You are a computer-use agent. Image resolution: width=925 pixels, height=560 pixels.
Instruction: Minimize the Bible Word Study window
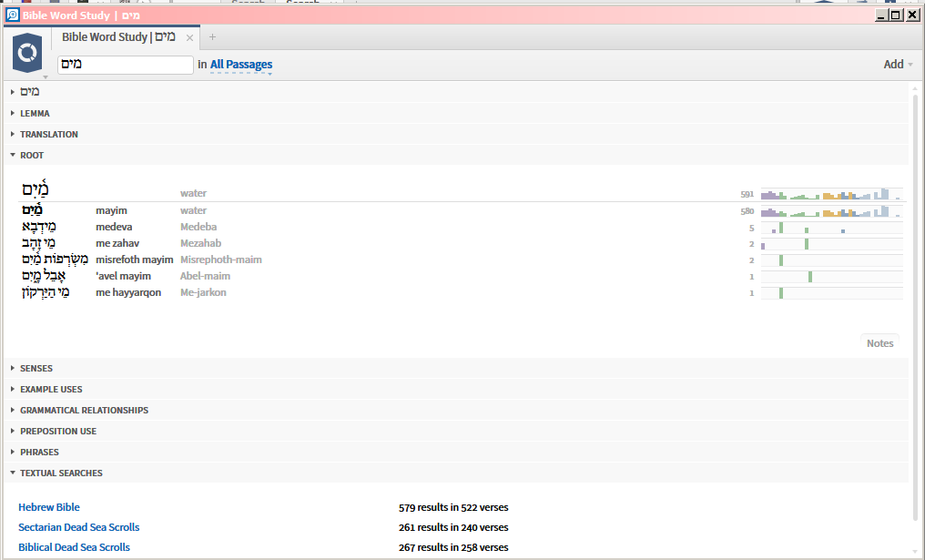point(880,15)
